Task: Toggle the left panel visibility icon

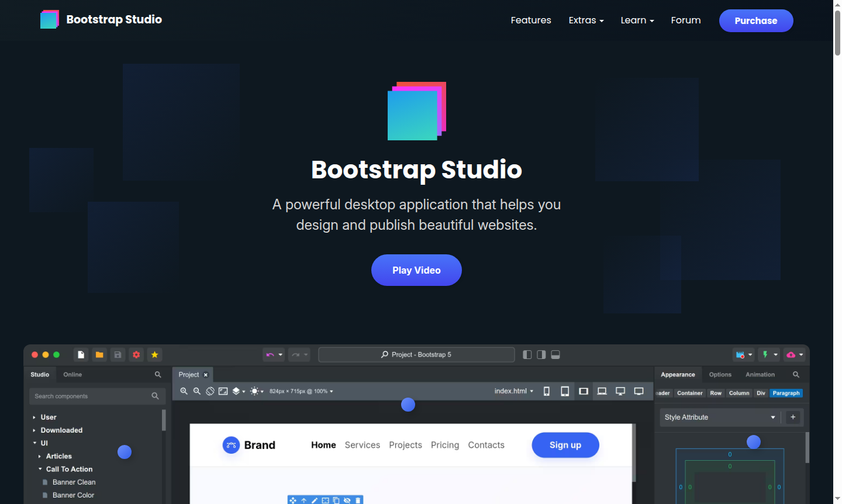Action: (527, 354)
